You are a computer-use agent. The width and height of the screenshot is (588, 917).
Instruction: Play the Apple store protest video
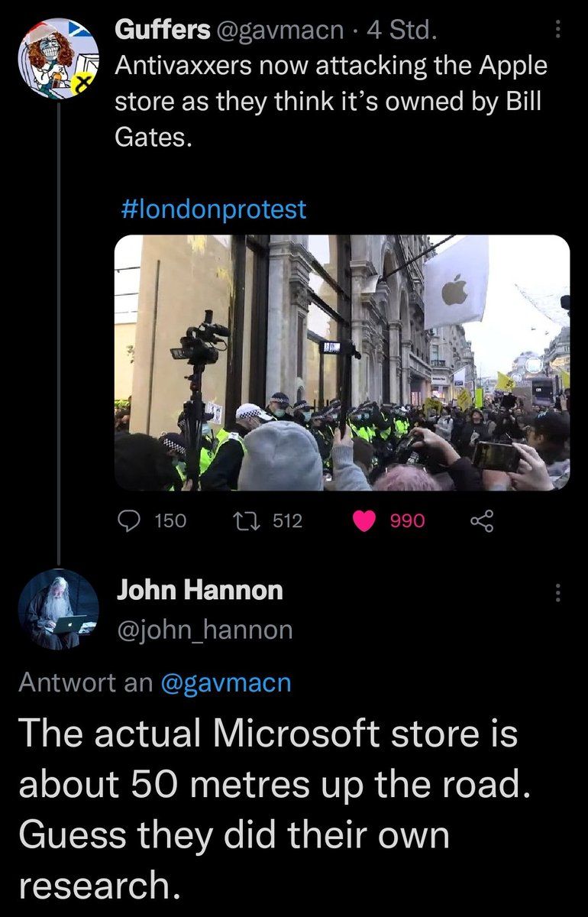[x=342, y=362]
